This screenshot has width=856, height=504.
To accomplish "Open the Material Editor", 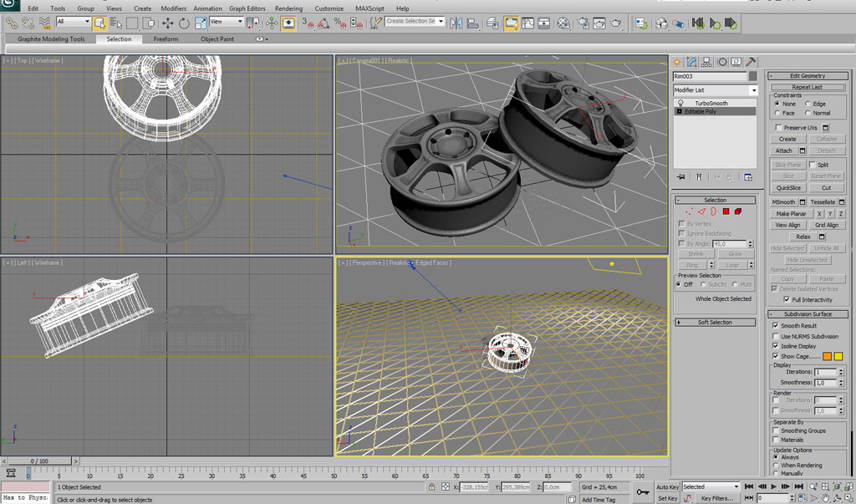I will (563, 23).
